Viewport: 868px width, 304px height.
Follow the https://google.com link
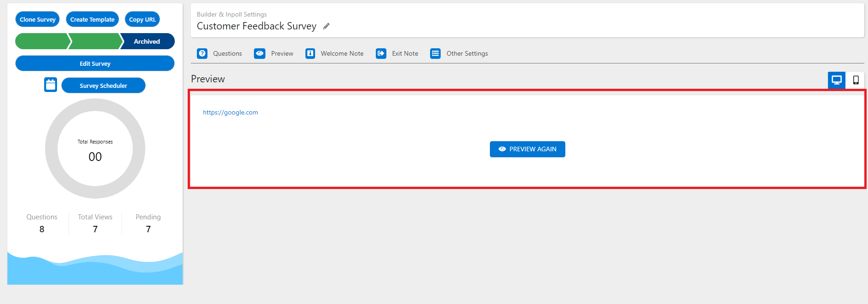pos(230,112)
